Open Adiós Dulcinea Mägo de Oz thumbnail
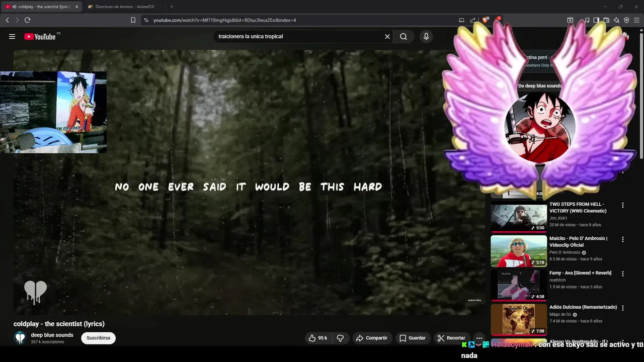The width and height of the screenshot is (644, 362). 519,319
